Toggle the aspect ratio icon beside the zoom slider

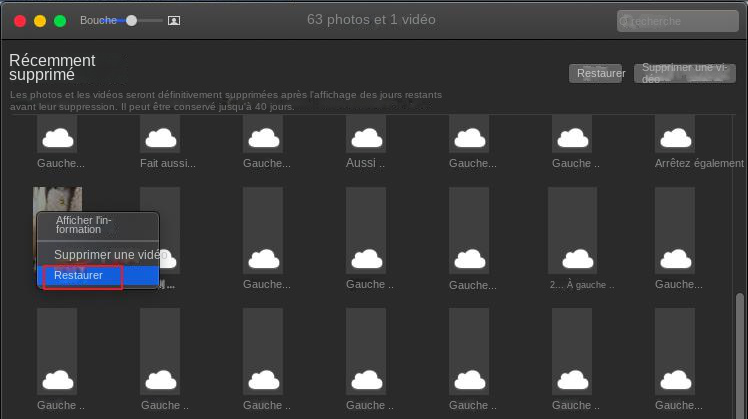click(174, 21)
